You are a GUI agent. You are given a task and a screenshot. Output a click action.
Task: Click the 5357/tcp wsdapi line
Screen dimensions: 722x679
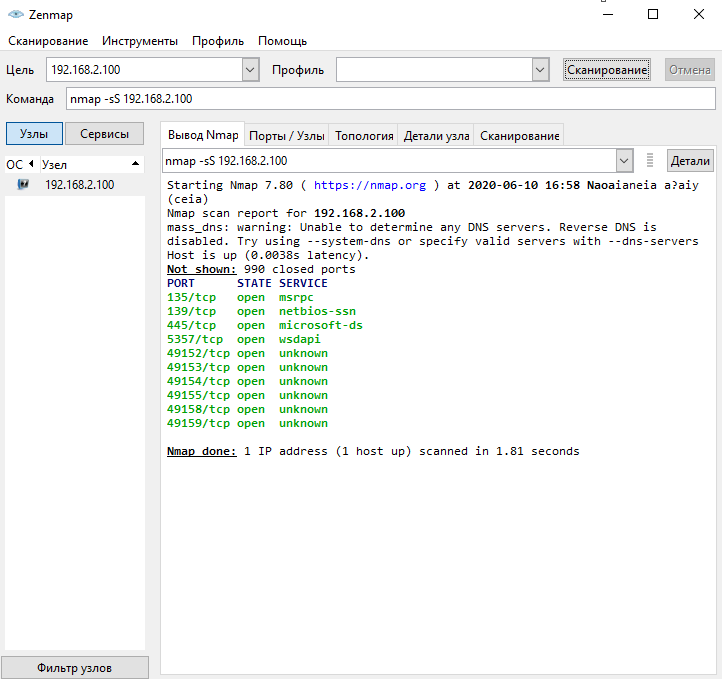244,339
